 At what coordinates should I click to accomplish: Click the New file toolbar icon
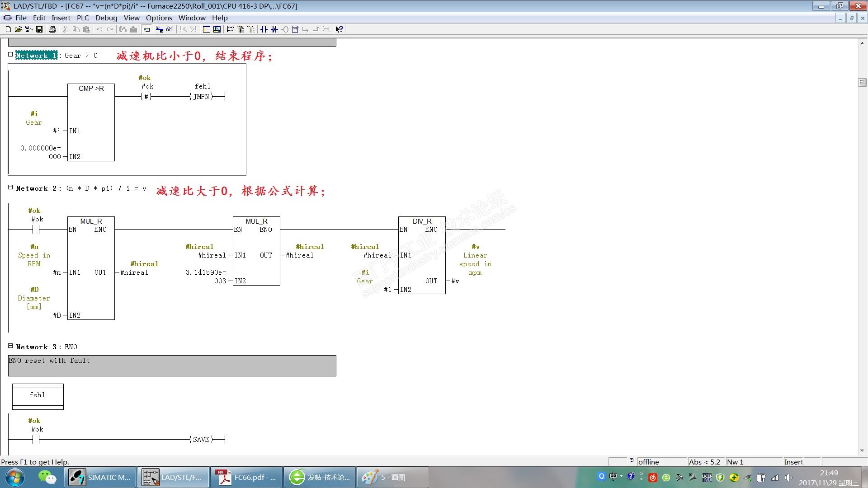pos(8,29)
